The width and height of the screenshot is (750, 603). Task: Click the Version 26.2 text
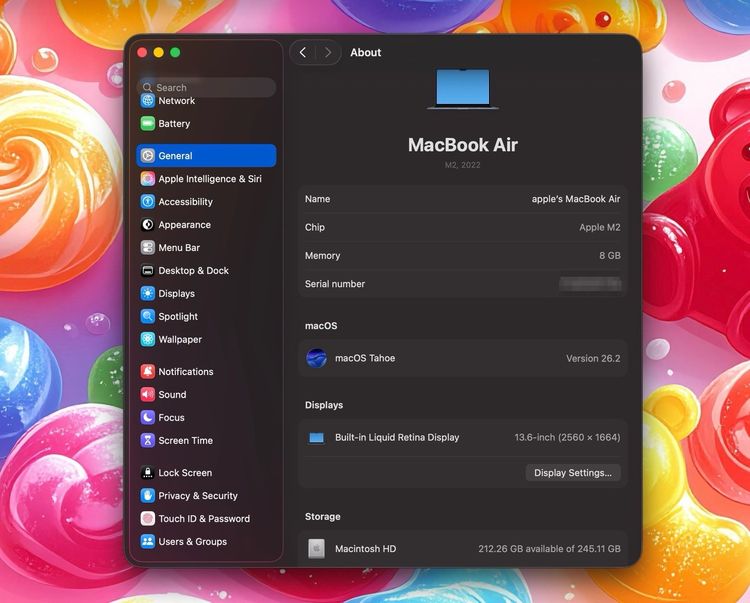(593, 358)
